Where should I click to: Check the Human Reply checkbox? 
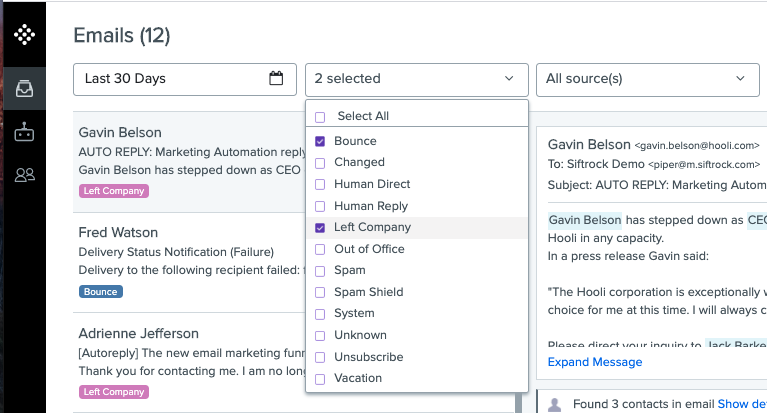(x=320, y=206)
